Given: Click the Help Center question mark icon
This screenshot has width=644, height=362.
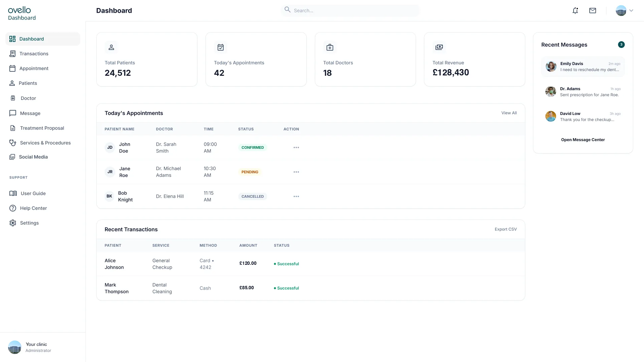Looking at the screenshot, I should tap(13, 208).
